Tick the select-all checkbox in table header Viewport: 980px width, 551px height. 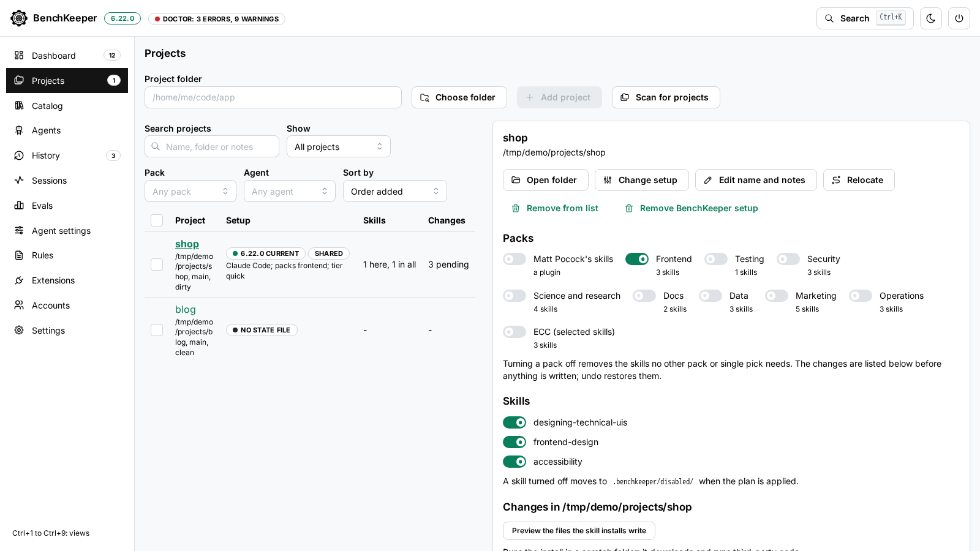click(157, 220)
